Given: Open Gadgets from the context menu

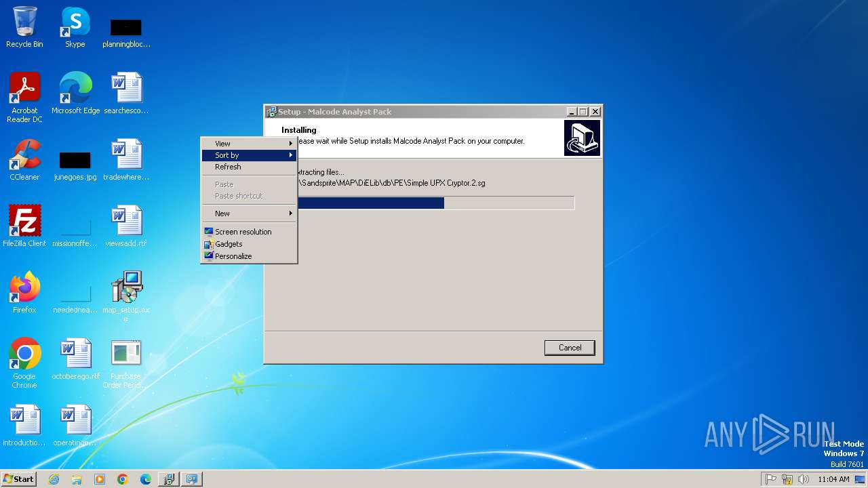Looking at the screenshot, I should pos(249,244).
